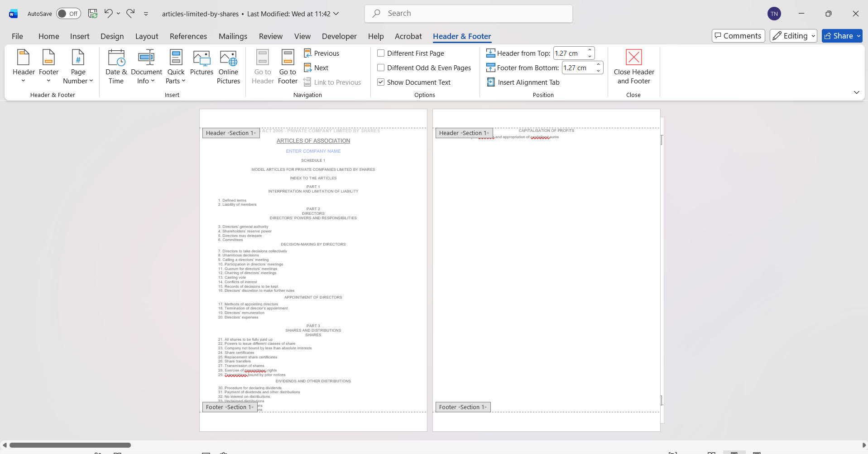Click the Search box
Image resolution: width=868 pixels, height=454 pixels.
[469, 14]
